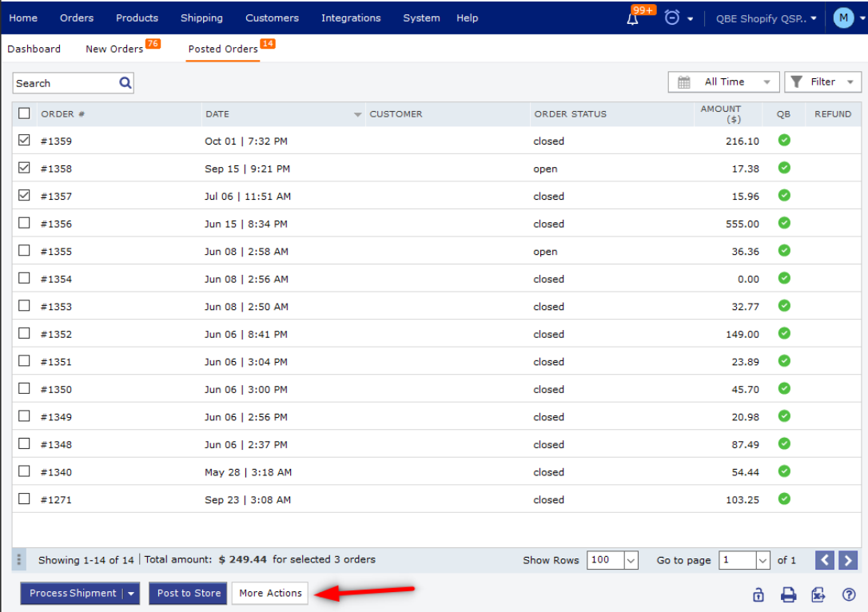
Task: Click the print icon
Action: 788,595
